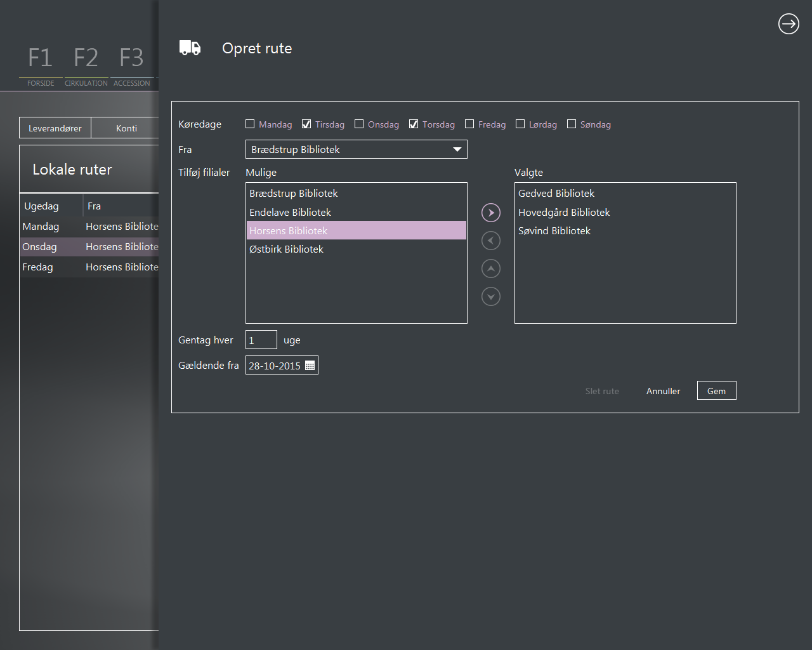Click the move-down arrow button
Image resolution: width=812 pixels, height=650 pixels.
pos(491,296)
